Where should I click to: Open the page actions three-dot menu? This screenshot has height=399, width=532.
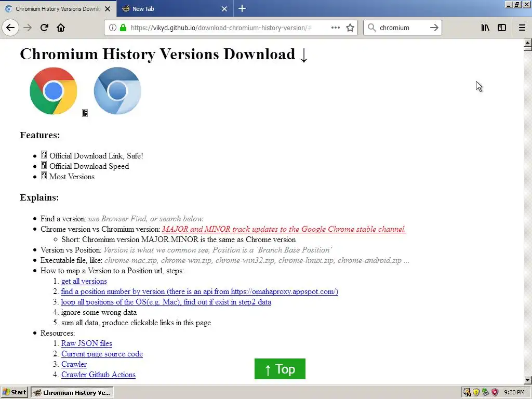pyautogui.click(x=336, y=28)
